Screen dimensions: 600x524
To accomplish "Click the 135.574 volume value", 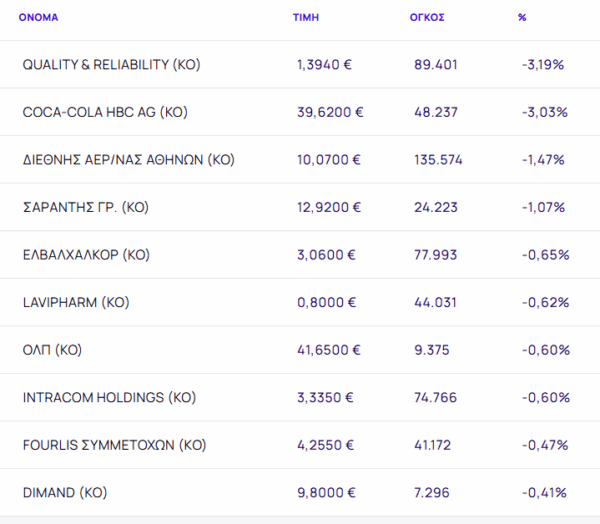I will pos(438,160).
